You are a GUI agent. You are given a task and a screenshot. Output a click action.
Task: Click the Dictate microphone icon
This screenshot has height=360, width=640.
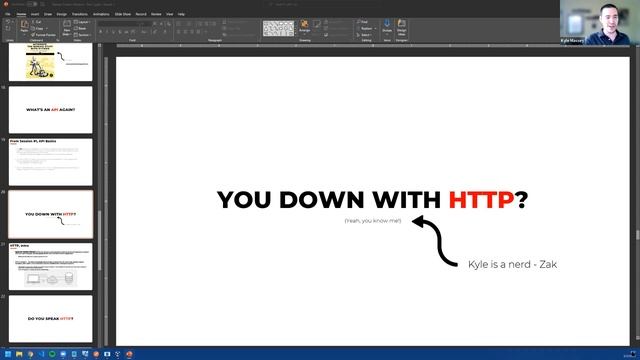tap(387, 26)
